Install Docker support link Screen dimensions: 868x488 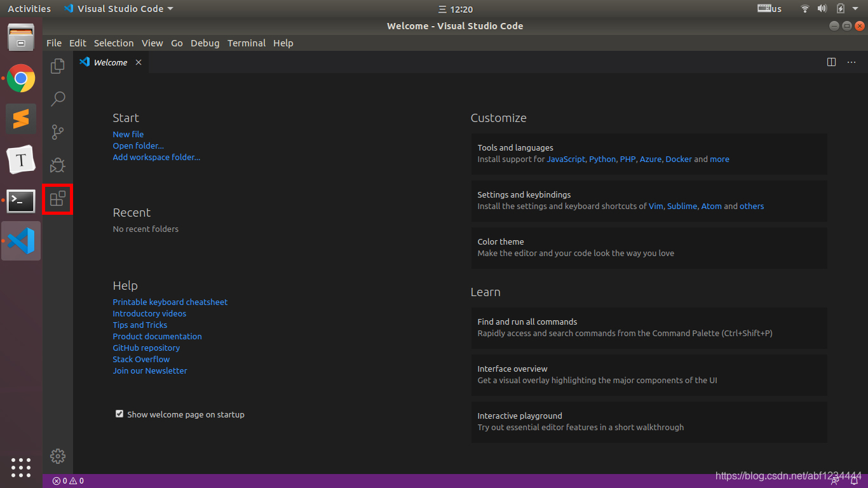[679, 159]
